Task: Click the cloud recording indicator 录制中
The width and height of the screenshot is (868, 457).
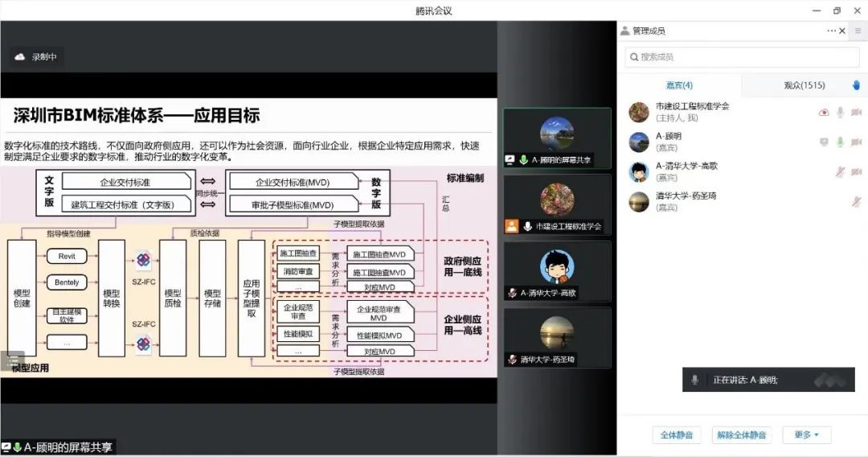Action: (36, 56)
